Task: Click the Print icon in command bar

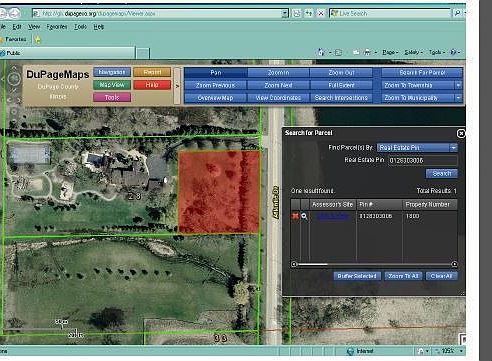Action: [x=367, y=52]
